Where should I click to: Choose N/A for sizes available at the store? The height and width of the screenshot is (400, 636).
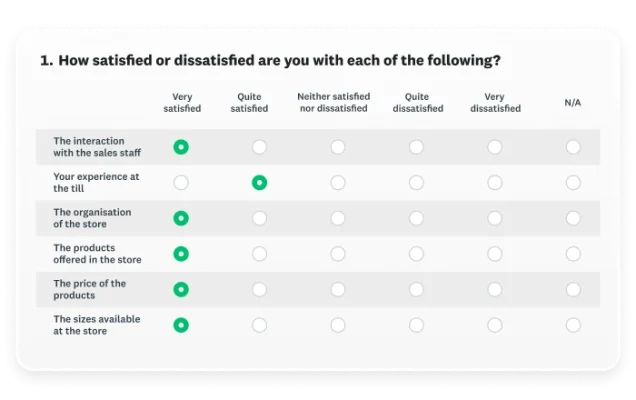[x=573, y=325]
